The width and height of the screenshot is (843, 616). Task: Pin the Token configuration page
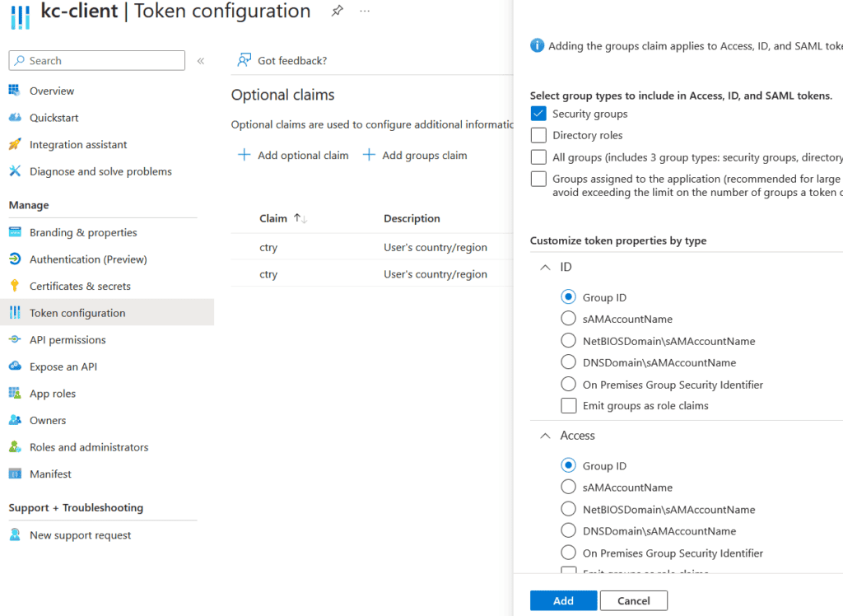tap(337, 11)
